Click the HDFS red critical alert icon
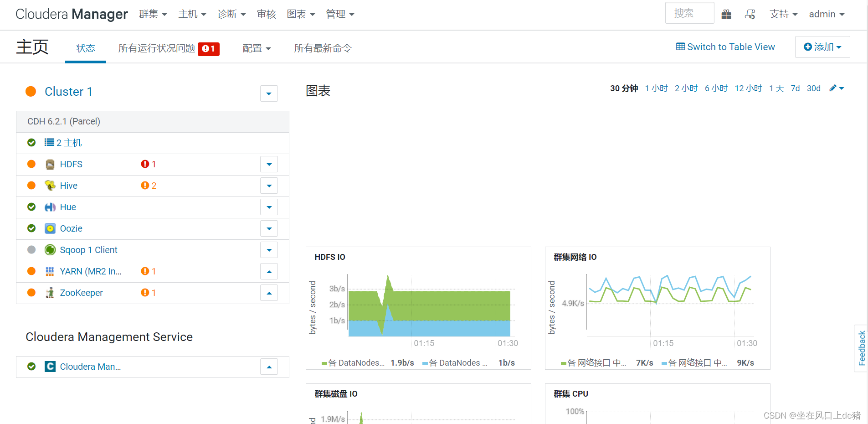This screenshot has height=424, width=868. click(x=145, y=164)
